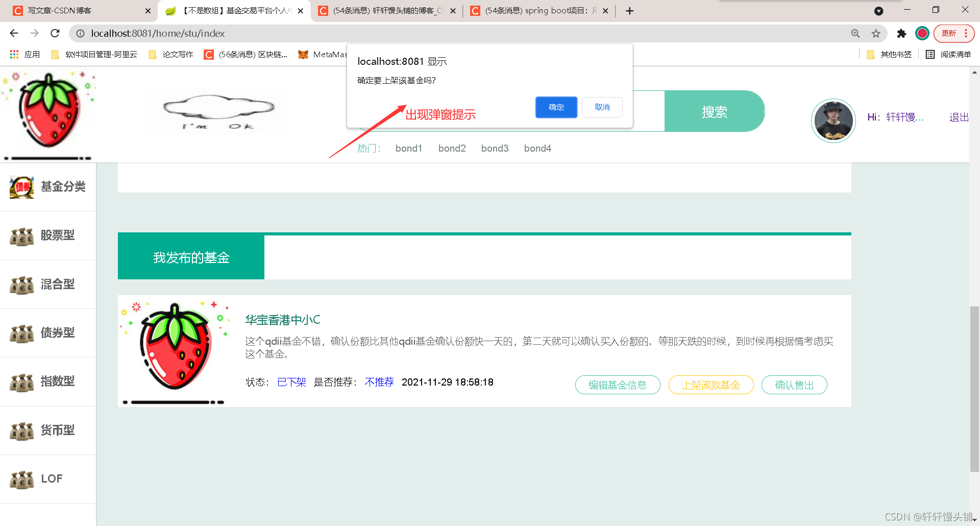Bookmark this page with star icon
Viewport: 980px width, 526px height.
pos(876,34)
